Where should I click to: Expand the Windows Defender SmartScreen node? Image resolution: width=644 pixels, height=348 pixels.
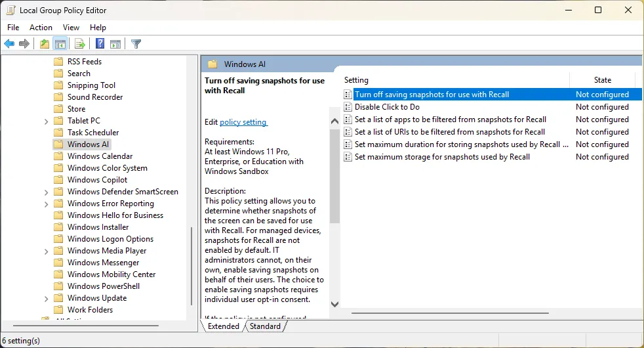tap(46, 192)
